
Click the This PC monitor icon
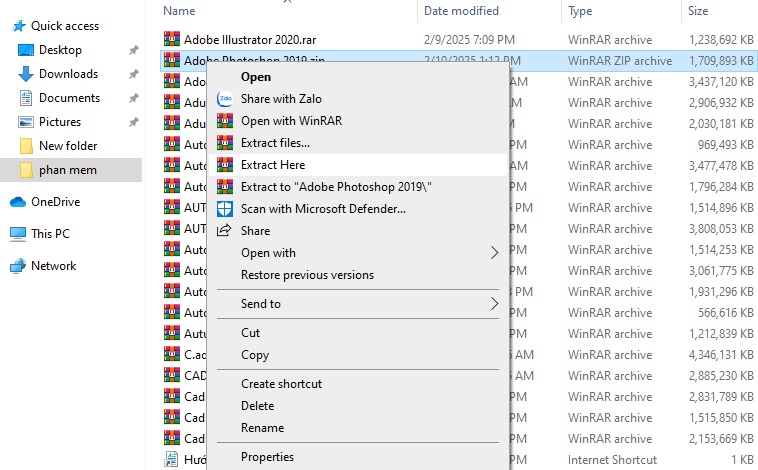pyautogui.click(x=17, y=234)
